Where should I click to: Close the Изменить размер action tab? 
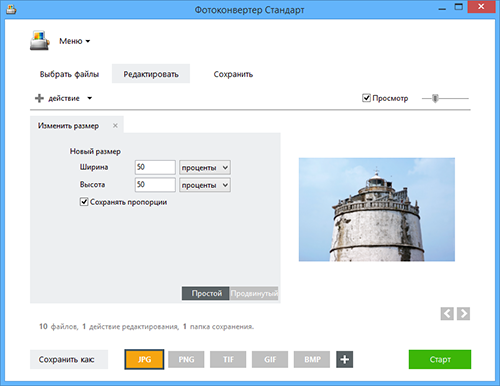(x=115, y=126)
